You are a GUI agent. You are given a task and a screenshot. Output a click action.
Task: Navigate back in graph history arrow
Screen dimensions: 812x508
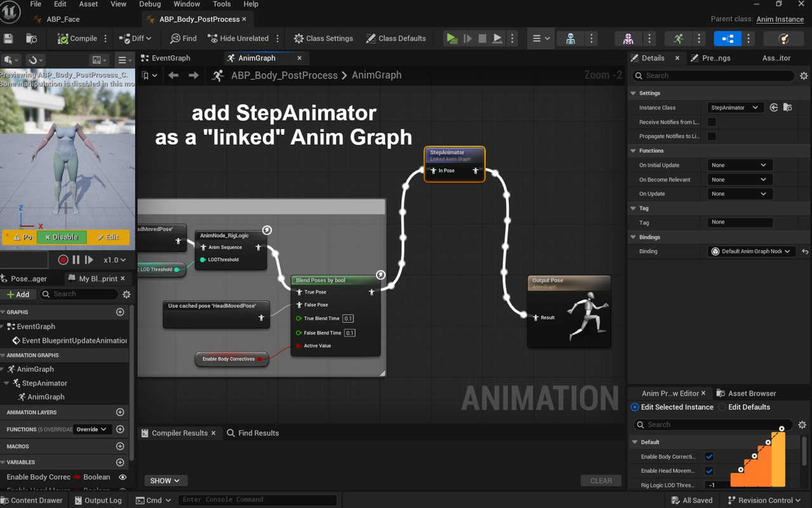tap(173, 76)
